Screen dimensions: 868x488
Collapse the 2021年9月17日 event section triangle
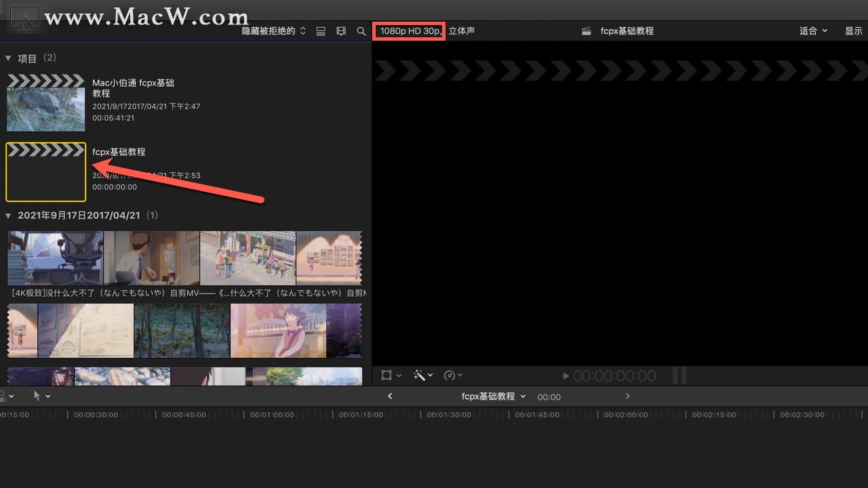[8, 216]
